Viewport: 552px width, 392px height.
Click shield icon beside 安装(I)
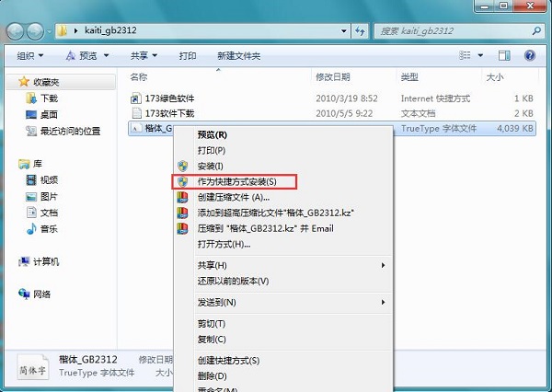182,166
